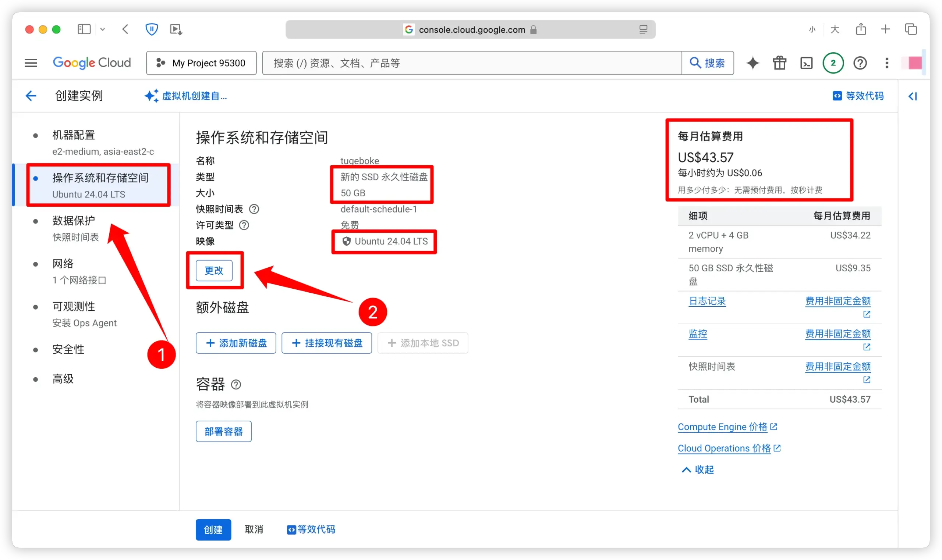Click help icon next to 快照时间表
The image size is (942, 560).
(x=254, y=209)
